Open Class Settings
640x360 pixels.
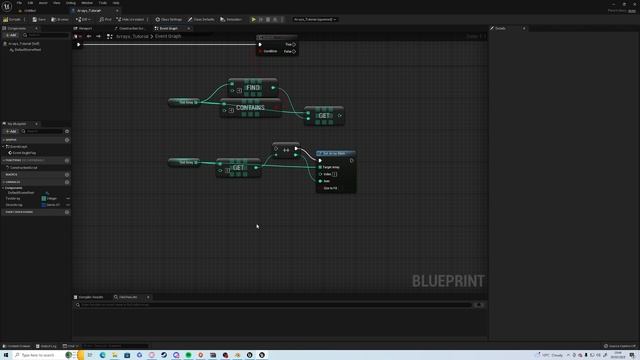[x=169, y=19]
